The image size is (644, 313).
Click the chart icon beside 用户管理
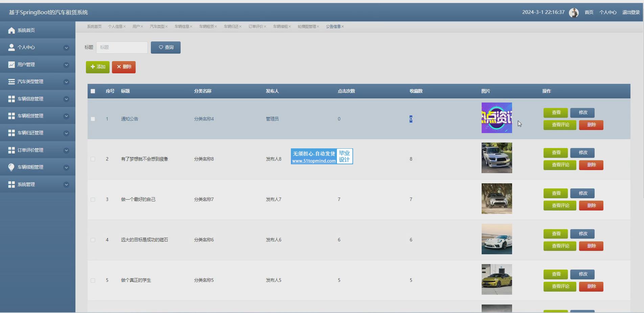(11, 64)
